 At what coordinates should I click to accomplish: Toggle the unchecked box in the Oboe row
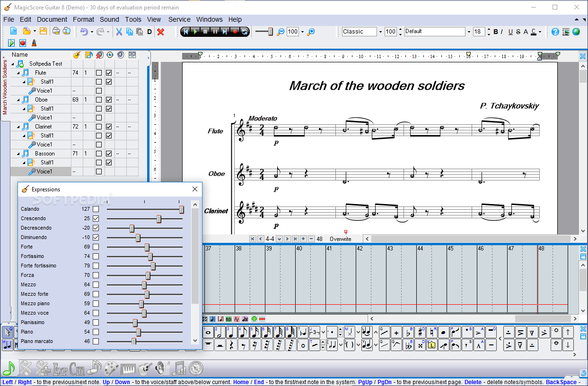(99, 100)
